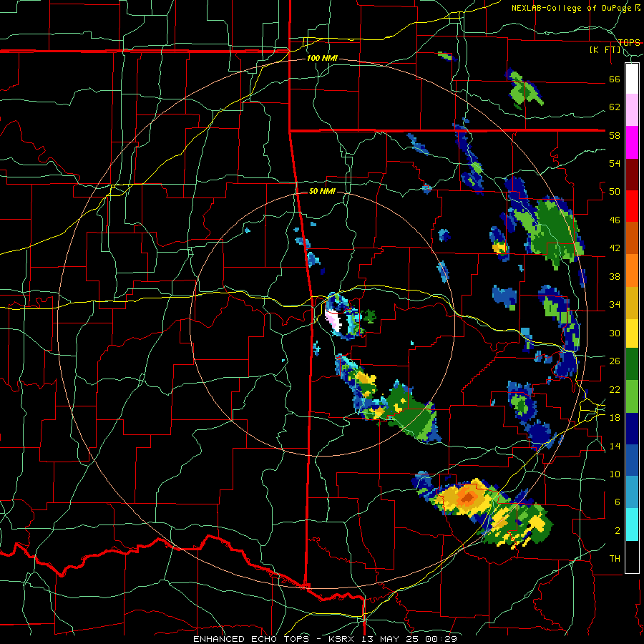Click the "30" legend value

(x=615, y=333)
